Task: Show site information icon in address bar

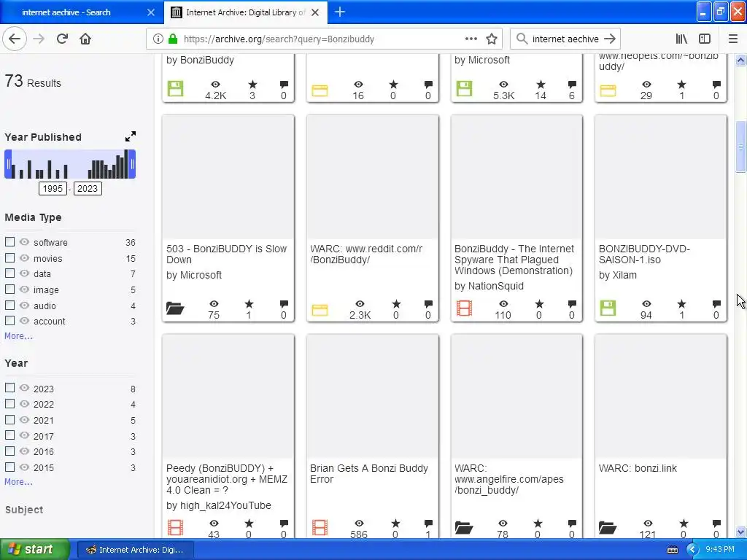Action: coord(158,39)
